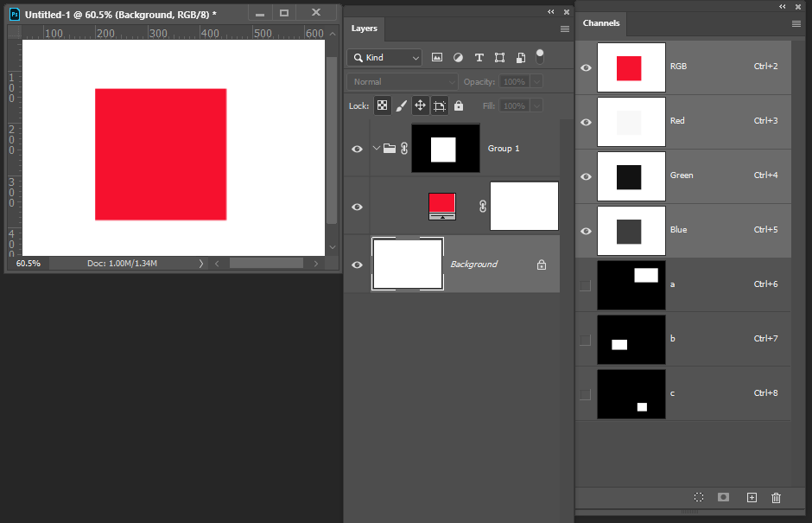Click Photoshop icon in document title bar
812x523 pixels.
pos(15,14)
